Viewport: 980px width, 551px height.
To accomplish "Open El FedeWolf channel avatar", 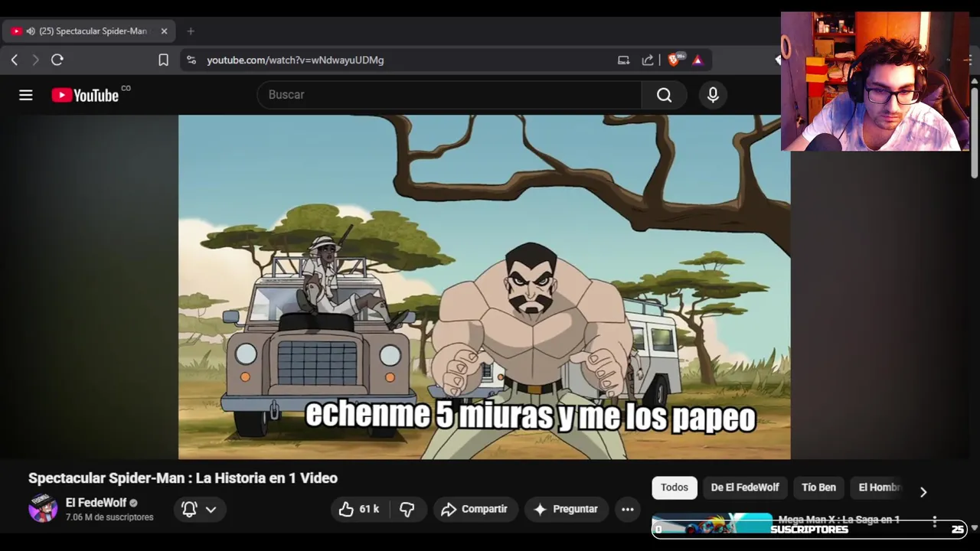I will 43,509.
